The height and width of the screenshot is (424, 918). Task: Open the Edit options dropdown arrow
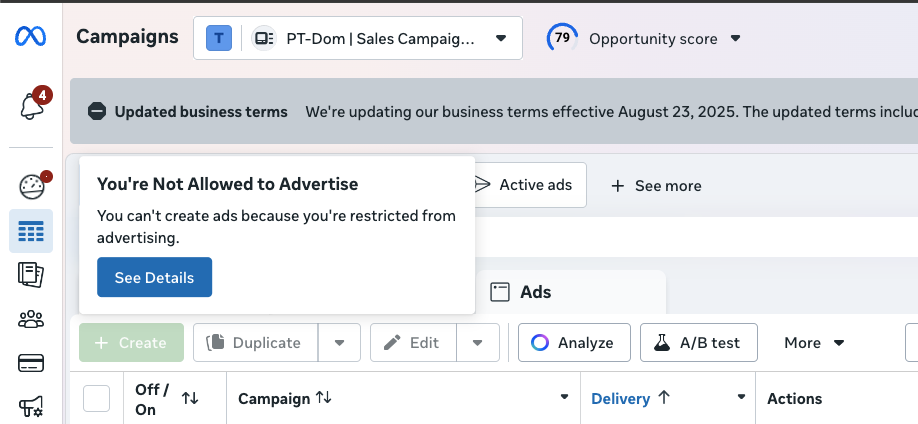pyautogui.click(x=478, y=343)
